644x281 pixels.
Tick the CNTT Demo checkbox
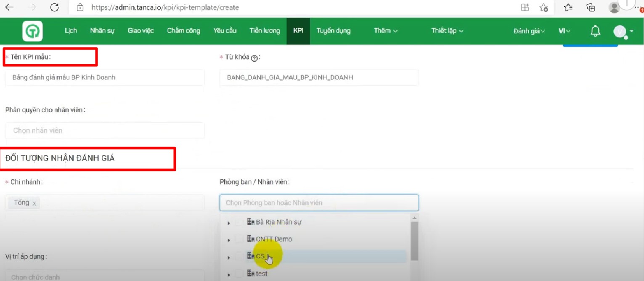tap(239, 239)
